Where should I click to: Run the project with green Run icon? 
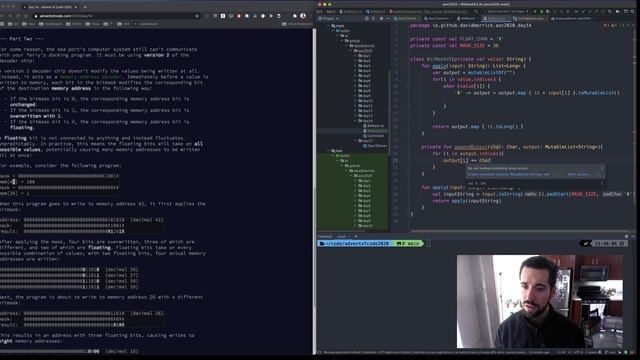(x=535, y=11)
